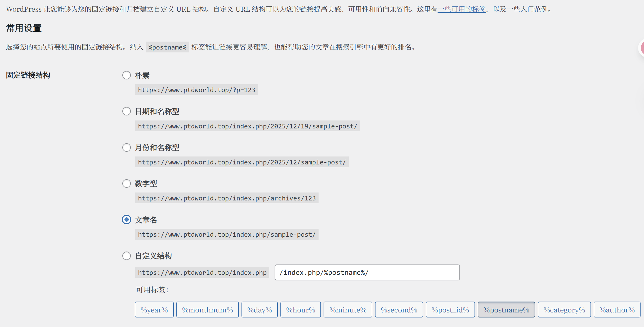
Task: Click the %author% tag button
Action: [617, 310]
